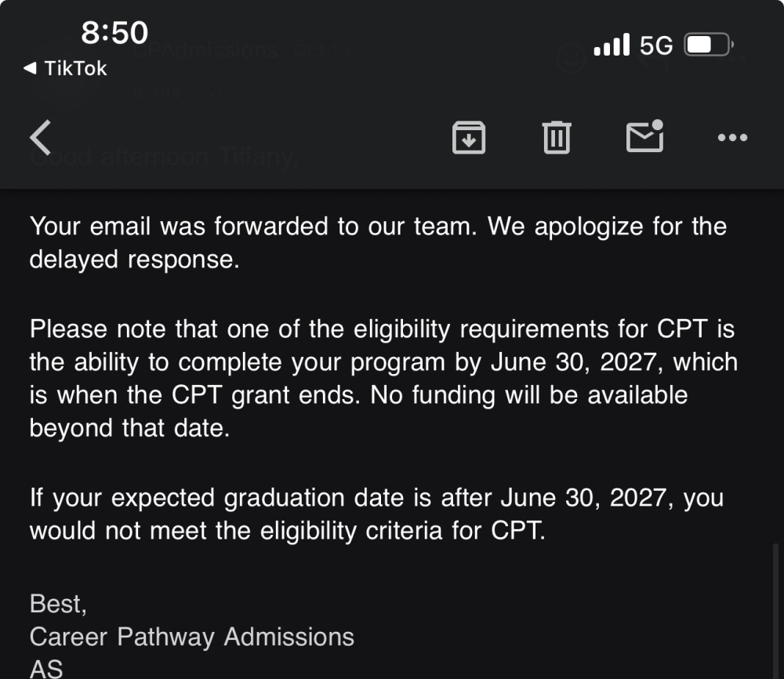Mark email as unread via envelope icon

(x=644, y=137)
